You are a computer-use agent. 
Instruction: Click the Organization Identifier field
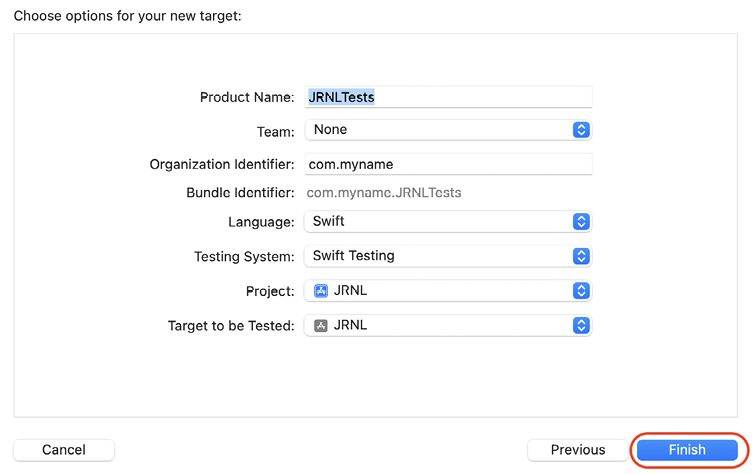(448, 164)
